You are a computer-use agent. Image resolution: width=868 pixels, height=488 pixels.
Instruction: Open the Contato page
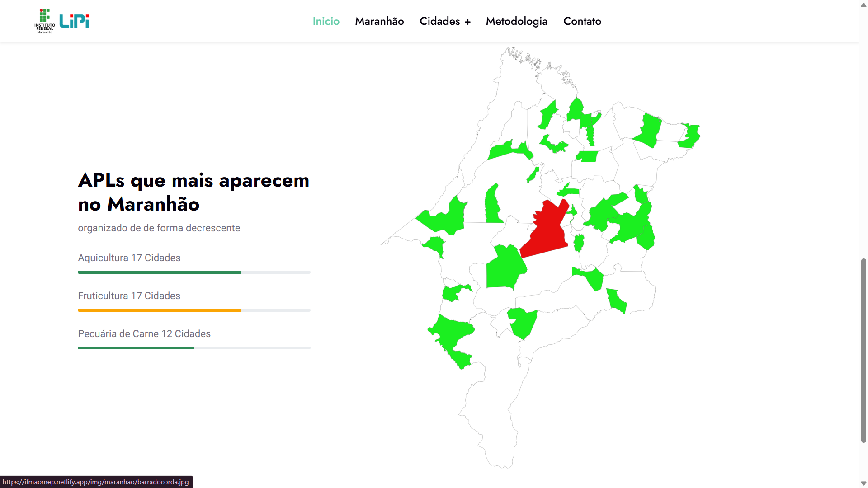582,21
